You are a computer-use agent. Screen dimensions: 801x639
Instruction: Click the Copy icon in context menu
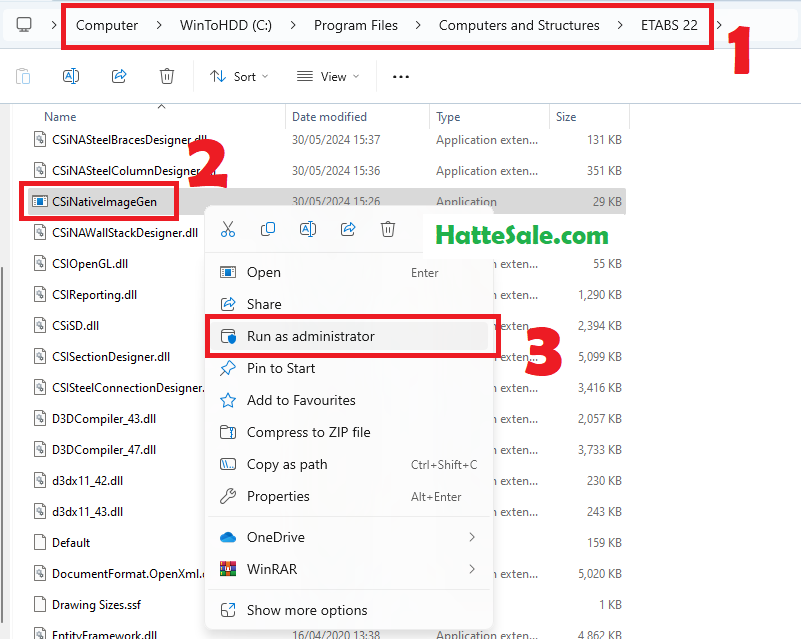tap(268, 230)
